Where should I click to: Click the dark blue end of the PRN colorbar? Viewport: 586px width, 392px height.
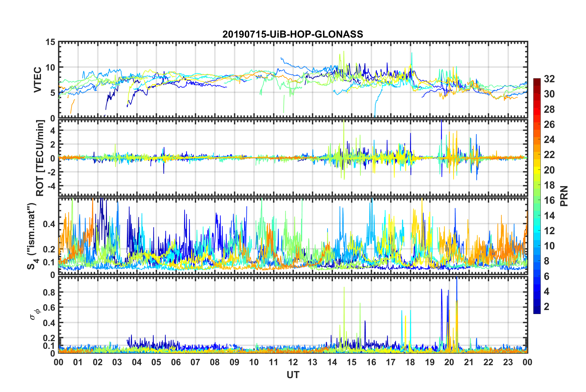coord(537,311)
